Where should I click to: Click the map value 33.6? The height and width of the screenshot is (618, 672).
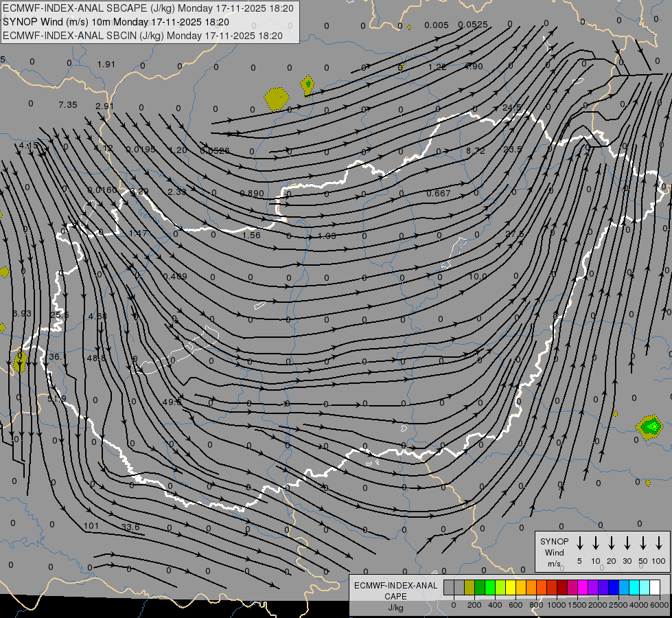click(x=130, y=527)
